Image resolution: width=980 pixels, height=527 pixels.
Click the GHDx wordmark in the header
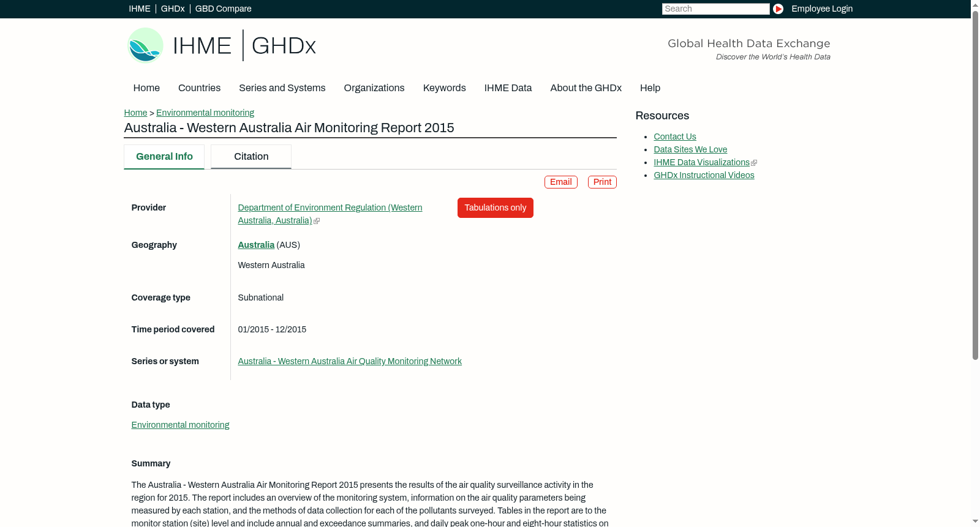(284, 46)
